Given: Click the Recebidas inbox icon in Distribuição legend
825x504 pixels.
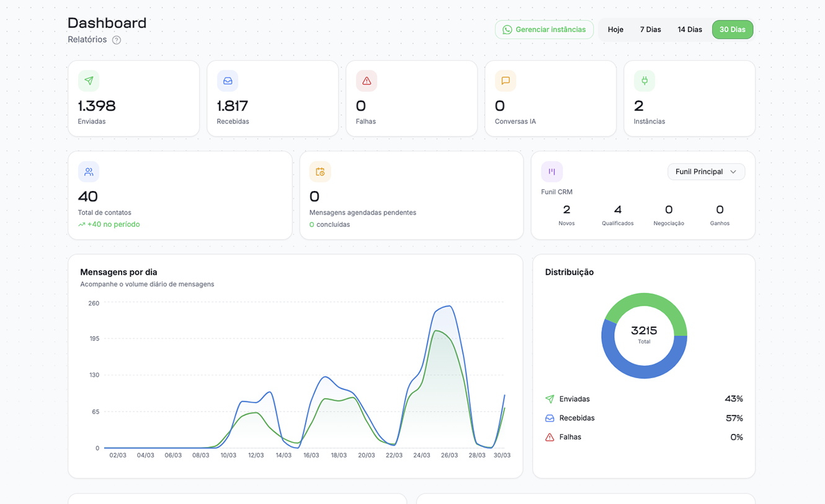Looking at the screenshot, I should [550, 418].
